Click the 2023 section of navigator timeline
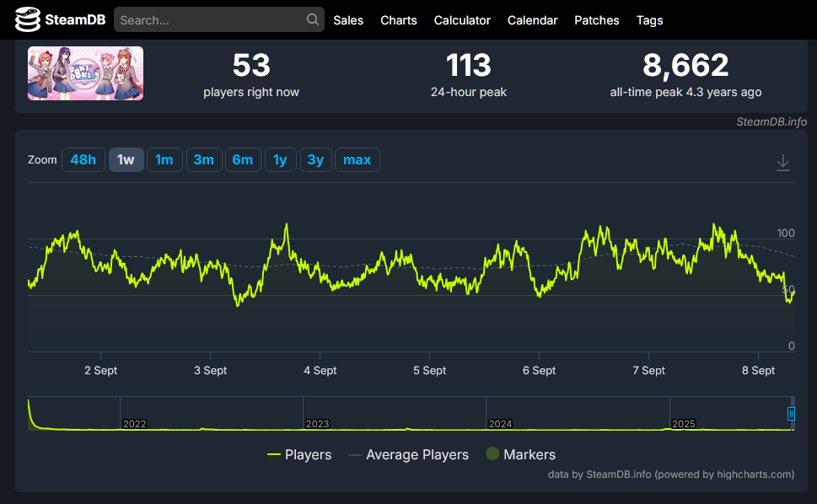817x504 pixels. [x=394, y=414]
